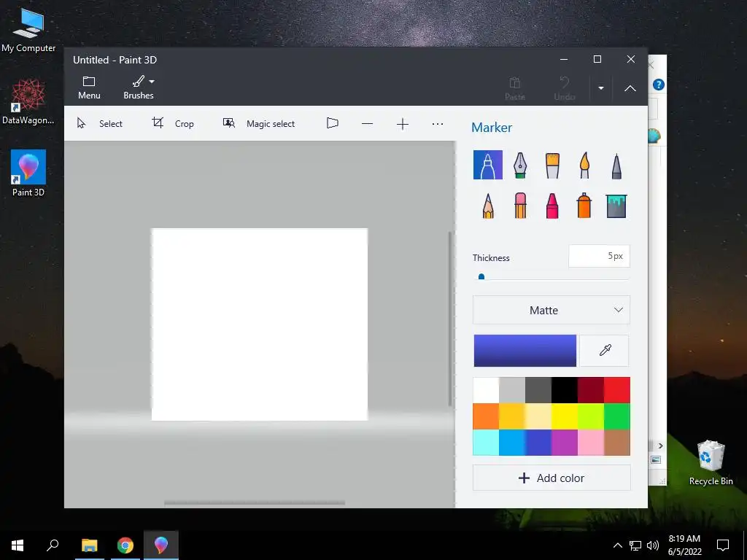Expand the toolbar overflow dropdown arrow
This screenshot has height=560, width=747.
point(601,88)
